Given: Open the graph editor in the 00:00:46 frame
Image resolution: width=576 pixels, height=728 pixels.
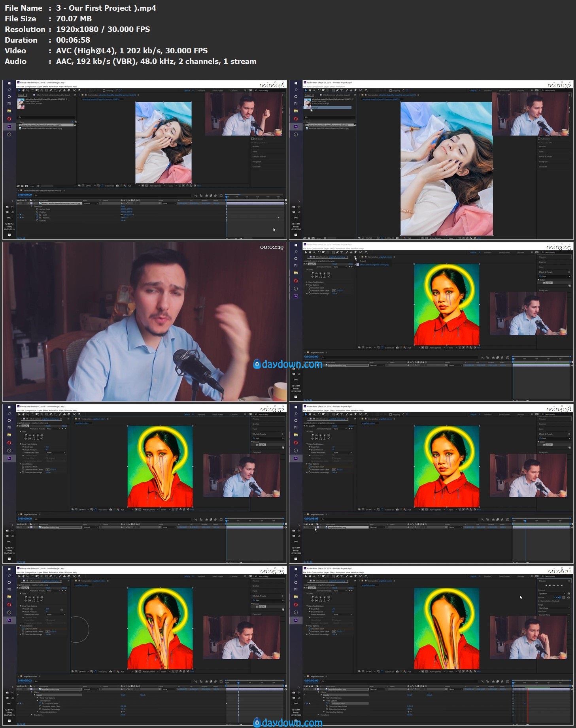Looking at the screenshot, I should 221,196.
